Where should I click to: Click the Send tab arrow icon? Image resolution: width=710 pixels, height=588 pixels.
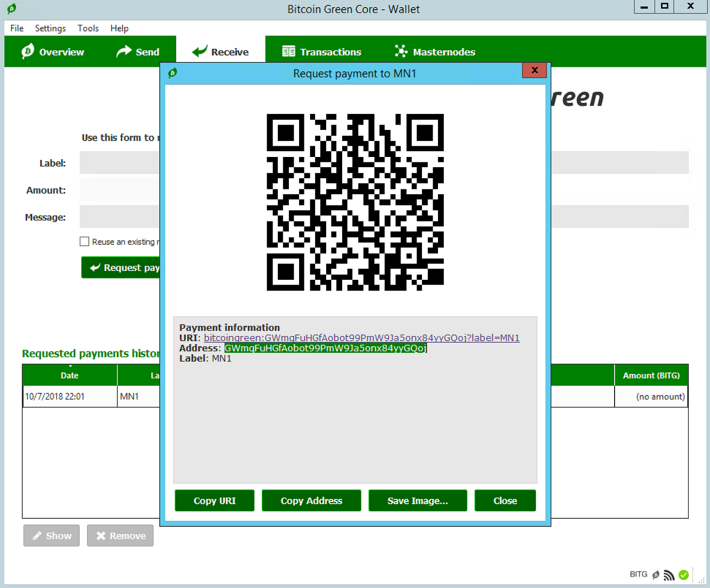coord(124,51)
